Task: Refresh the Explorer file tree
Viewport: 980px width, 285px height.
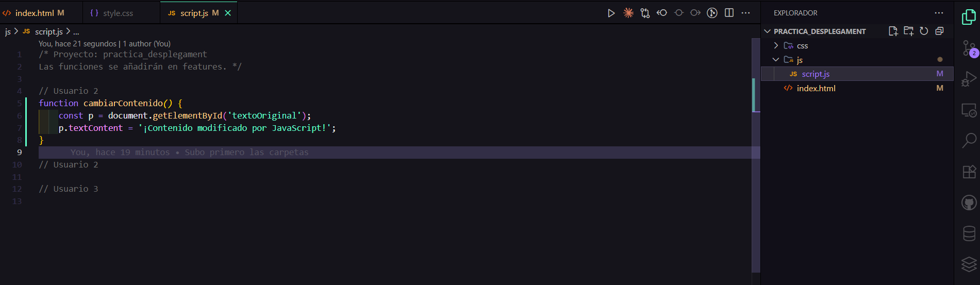Action: click(x=924, y=31)
